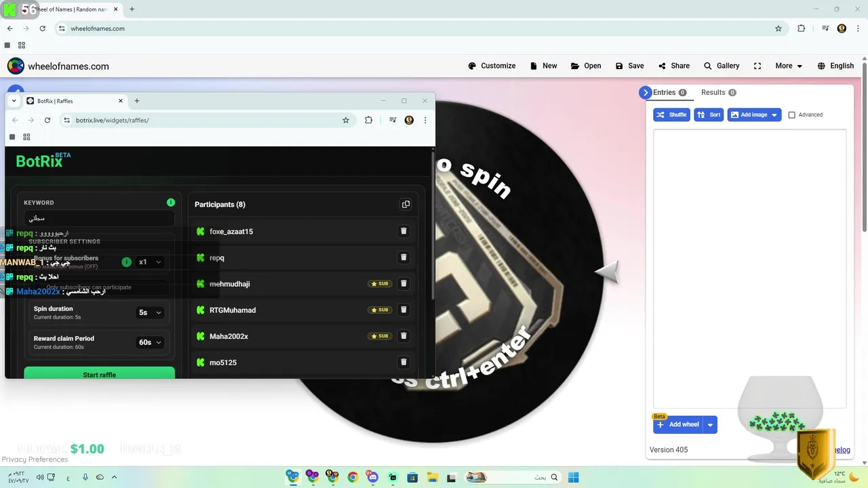Open Discord from the taskbar
This screenshot has width=868, height=488.
pyautogui.click(x=372, y=477)
